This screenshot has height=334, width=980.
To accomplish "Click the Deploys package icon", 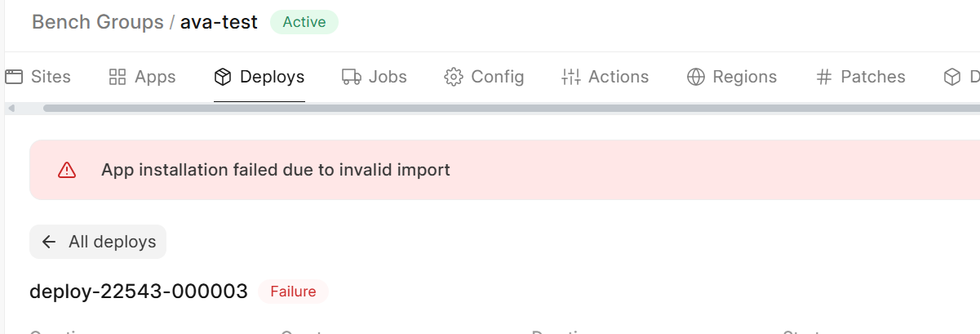I will [223, 77].
